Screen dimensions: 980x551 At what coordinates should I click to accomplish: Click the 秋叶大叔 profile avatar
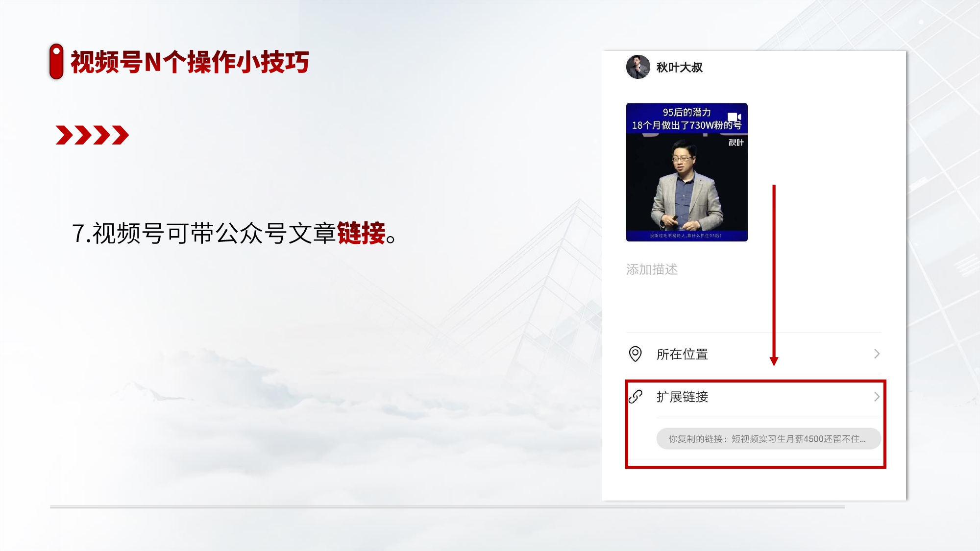pyautogui.click(x=638, y=67)
